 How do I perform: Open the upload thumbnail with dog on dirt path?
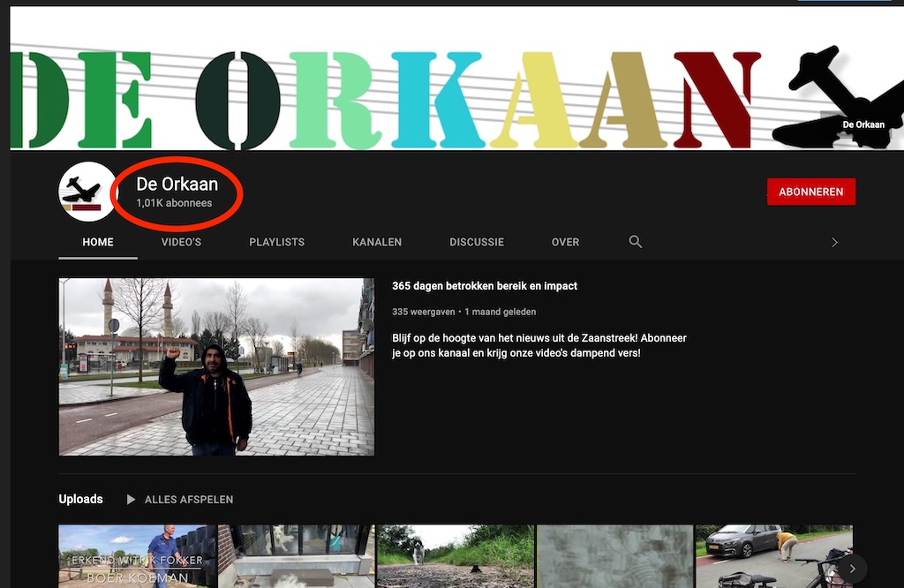click(x=456, y=556)
